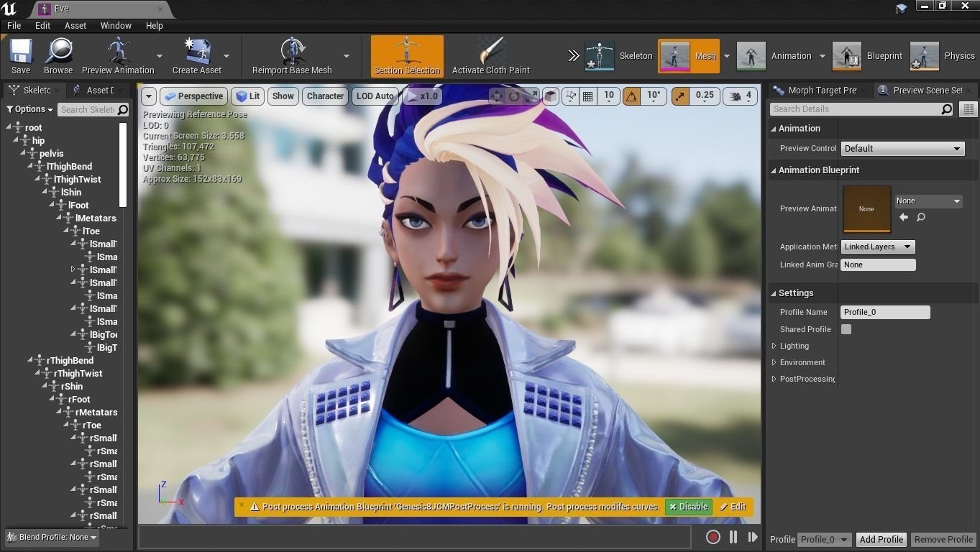Click the Reimport Base Mesh icon
980x552 pixels.
click(292, 51)
